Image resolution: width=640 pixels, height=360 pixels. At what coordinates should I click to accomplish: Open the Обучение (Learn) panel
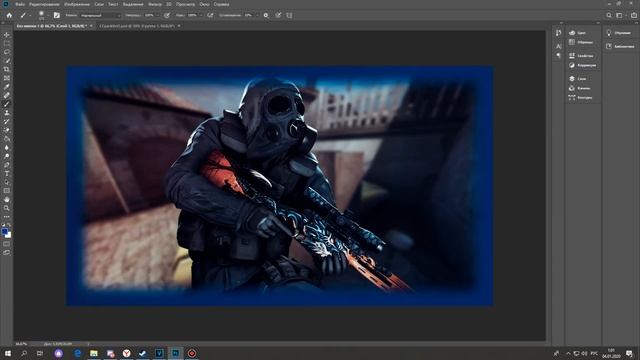[x=619, y=33]
